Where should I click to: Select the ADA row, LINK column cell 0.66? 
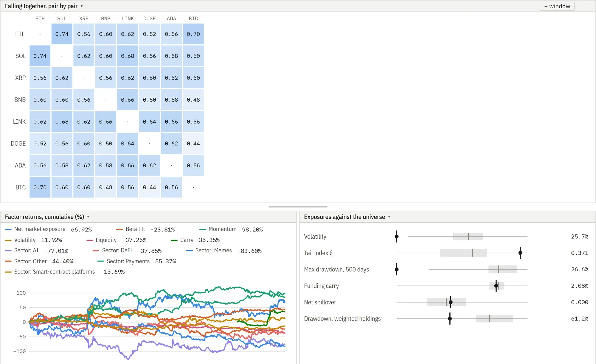click(128, 165)
